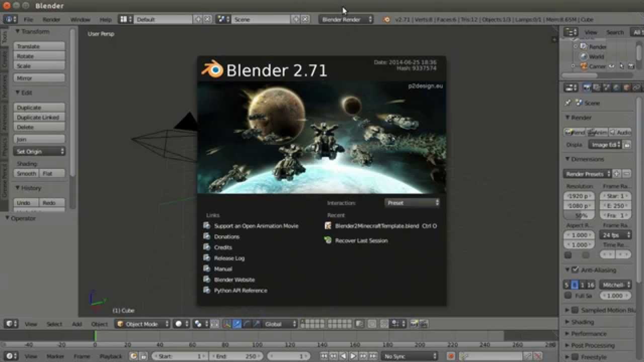Click the Duplicate Linked button
644x362 pixels.
(40, 117)
